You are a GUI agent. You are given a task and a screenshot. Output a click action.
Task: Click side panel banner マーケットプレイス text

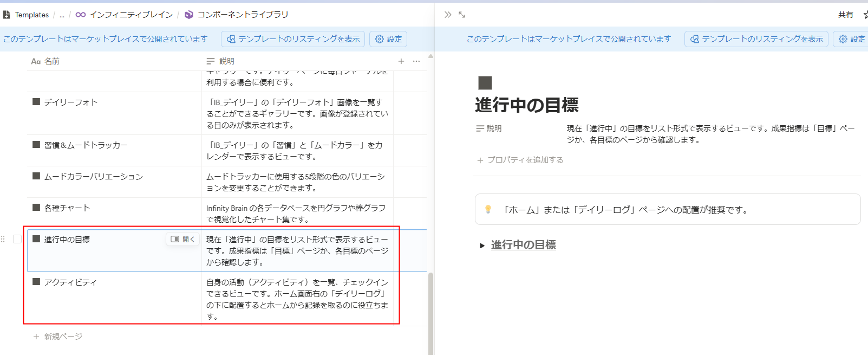[569, 39]
